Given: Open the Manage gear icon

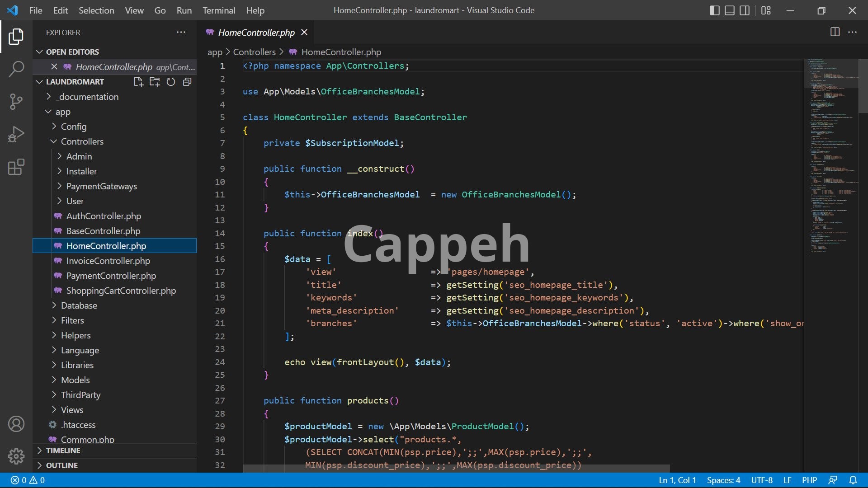Looking at the screenshot, I should [x=16, y=456].
